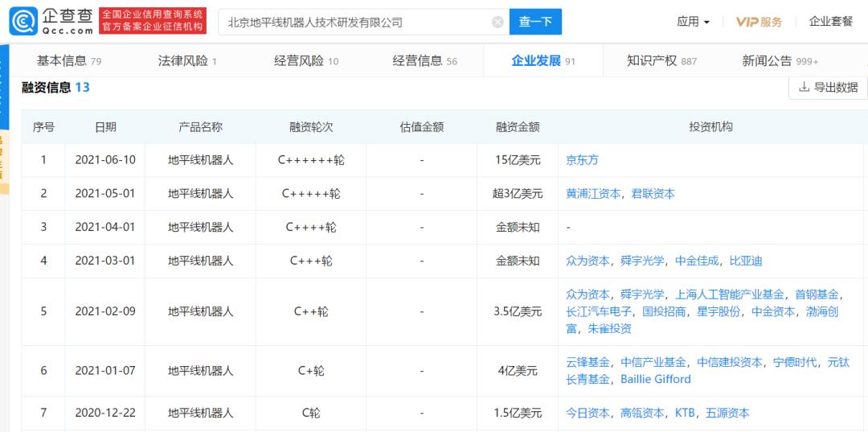Click the 融资轮次 column header
This screenshot has height=432, width=868.
tap(311, 127)
